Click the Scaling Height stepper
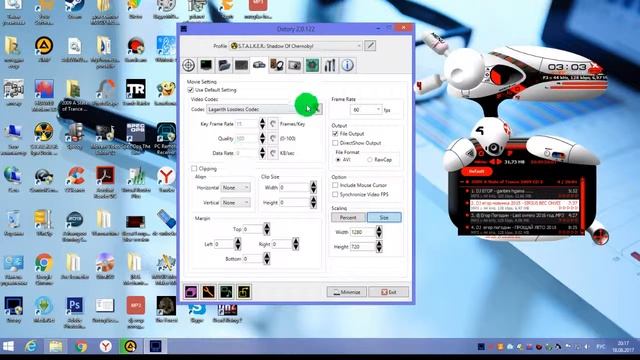 click(x=379, y=247)
